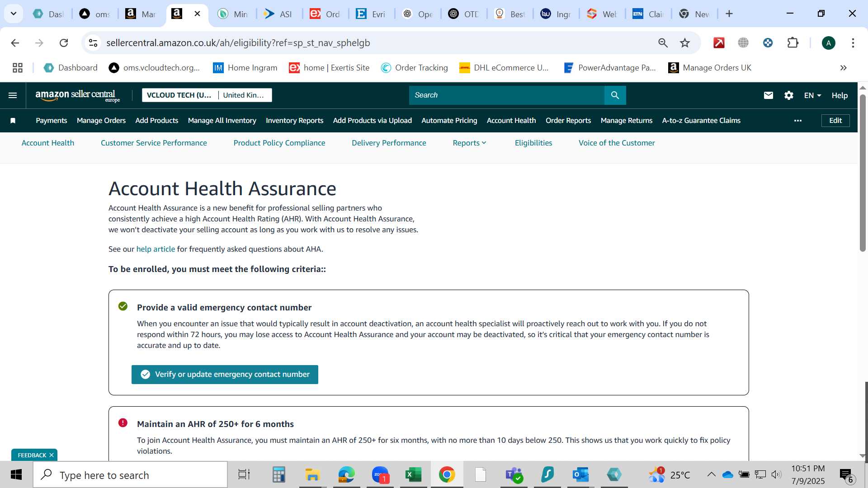Click the page vertical scrollbar thumb
Screen dimensions: 868x488
pos(863,173)
